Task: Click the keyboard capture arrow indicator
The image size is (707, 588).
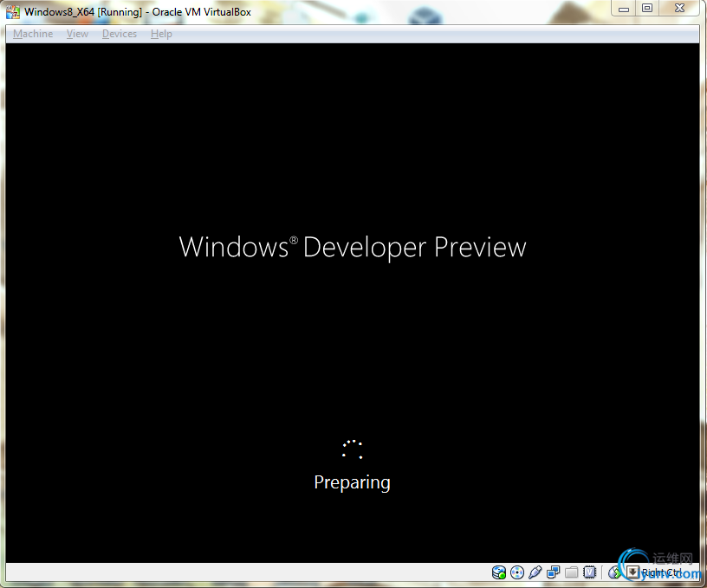Action: coord(632,572)
